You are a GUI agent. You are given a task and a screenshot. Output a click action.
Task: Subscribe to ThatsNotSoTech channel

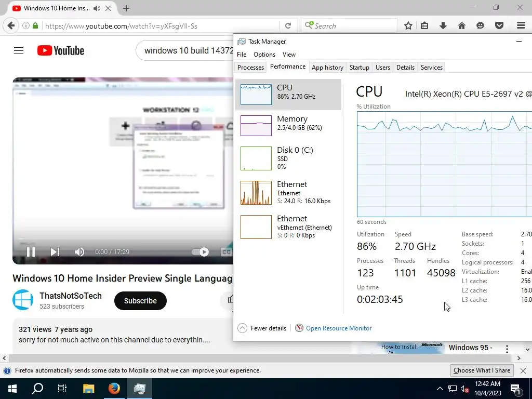[140, 301]
